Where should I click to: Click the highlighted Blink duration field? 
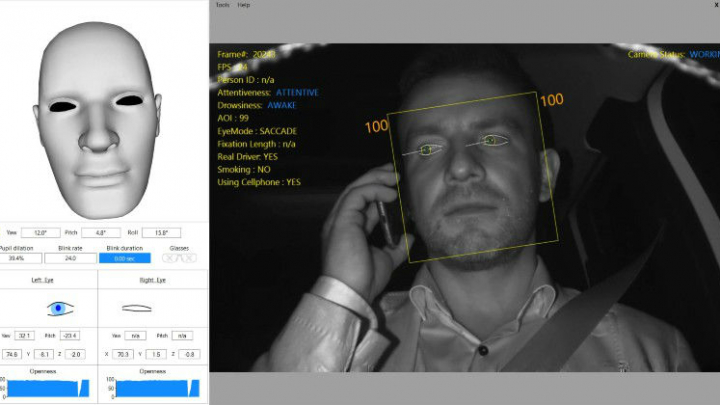tap(125, 258)
